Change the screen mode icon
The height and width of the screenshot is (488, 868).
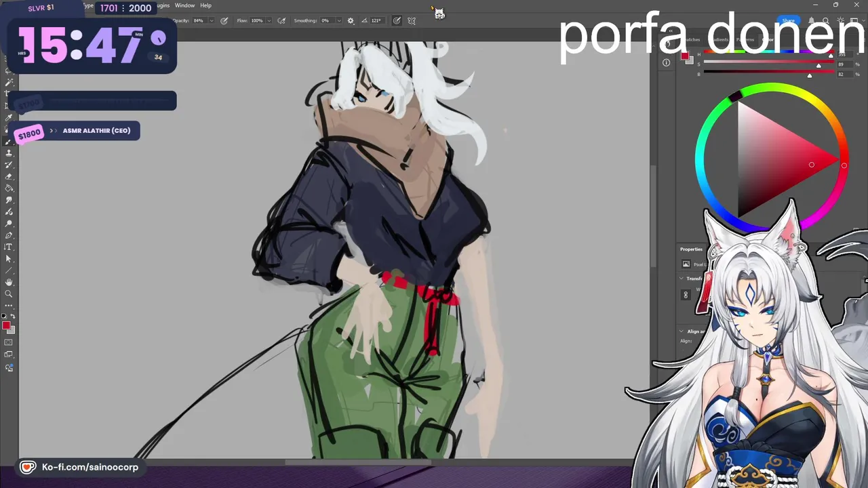[x=9, y=354]
